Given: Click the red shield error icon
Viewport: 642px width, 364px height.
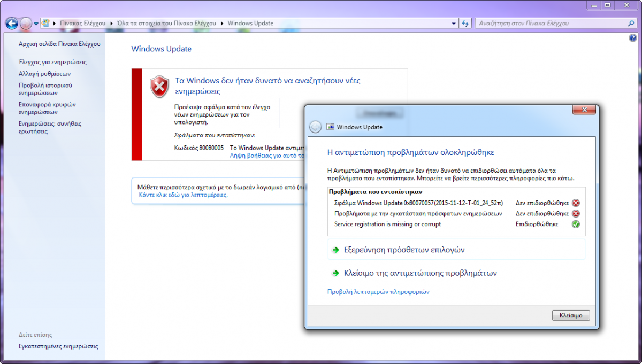Looking at the screenshot, I should 159,87.
